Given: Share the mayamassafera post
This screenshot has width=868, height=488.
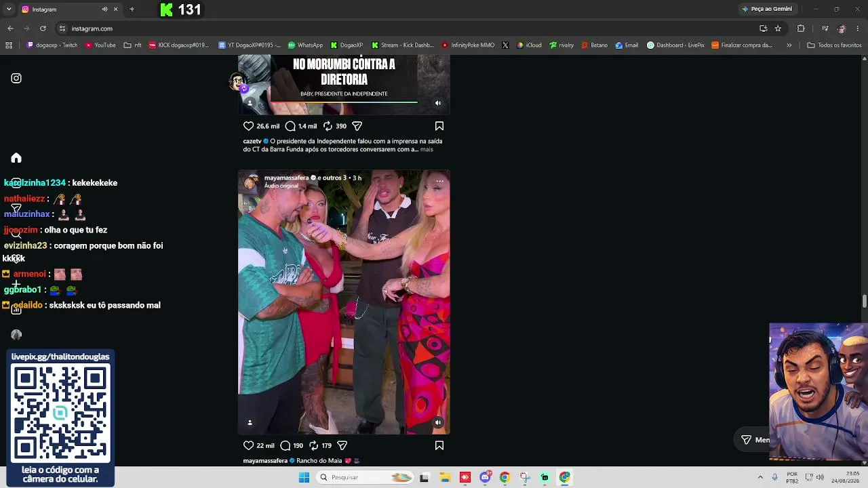Looking at the screenshot, I should (342, 445).
